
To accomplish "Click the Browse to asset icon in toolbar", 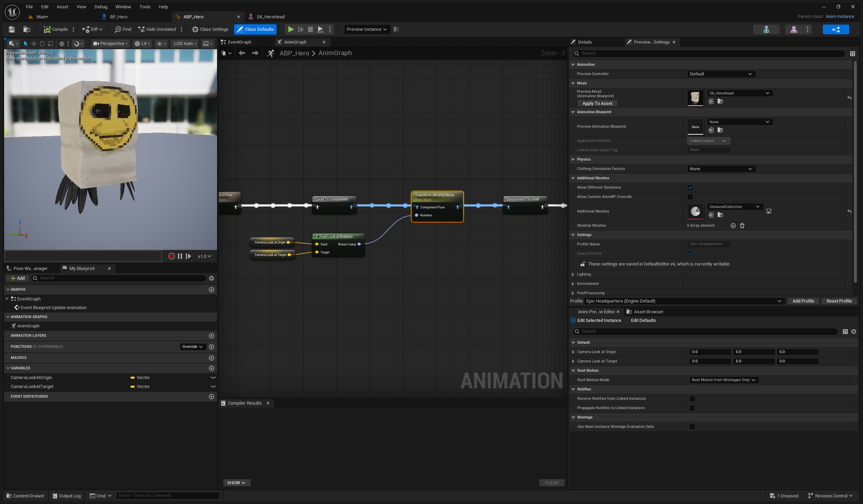I will coord(27,29).
